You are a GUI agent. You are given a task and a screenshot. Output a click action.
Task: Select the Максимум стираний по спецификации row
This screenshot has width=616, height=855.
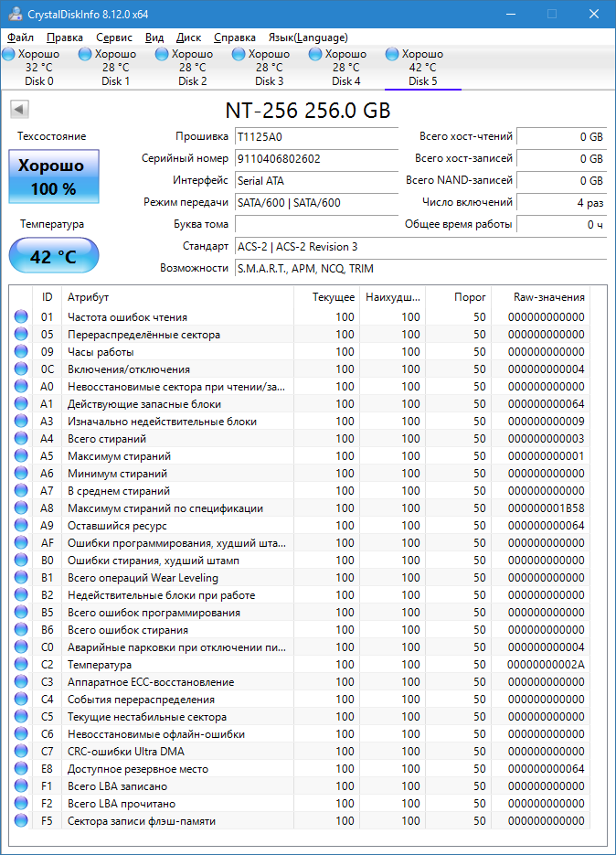[x=300, y=508]
